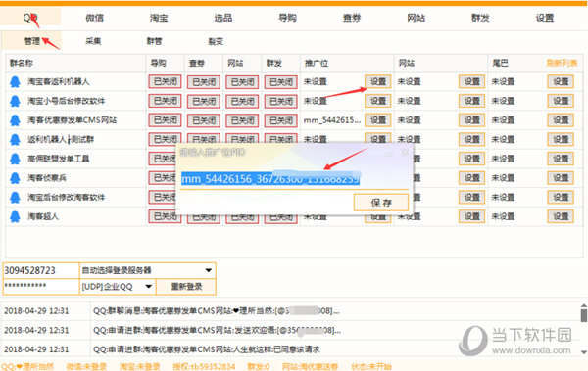This screenshot has width=588, height=371.
Task: Click the password field with asterisks
Action: coord(41,286)
